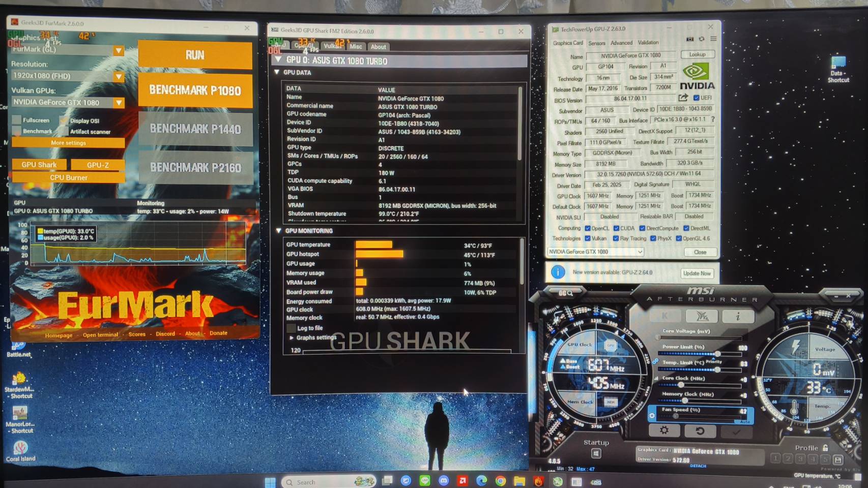Launch MSI Kombustor from Afterburner
This screenshot has width=868, height=488.
[664, 316]
